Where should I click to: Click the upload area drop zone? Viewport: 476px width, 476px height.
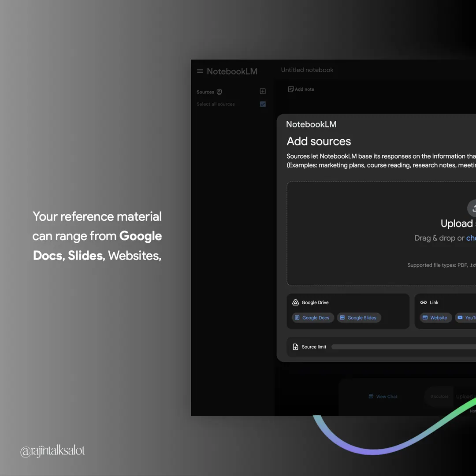click(381, 234)
